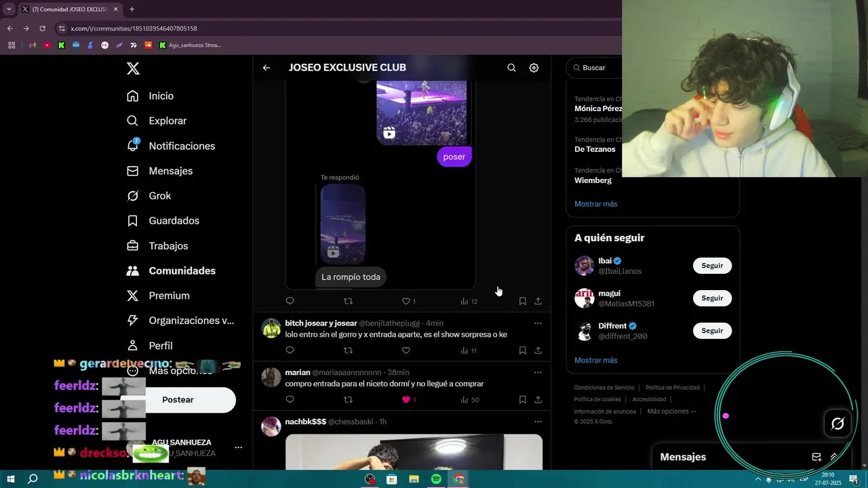Like bitch josear y josear's post

pos(406,350)
